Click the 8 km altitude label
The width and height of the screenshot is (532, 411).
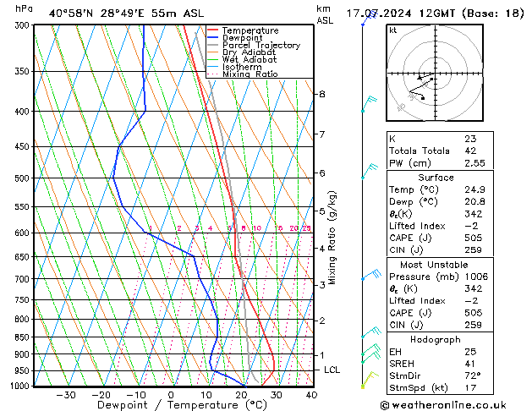(322, 94)
